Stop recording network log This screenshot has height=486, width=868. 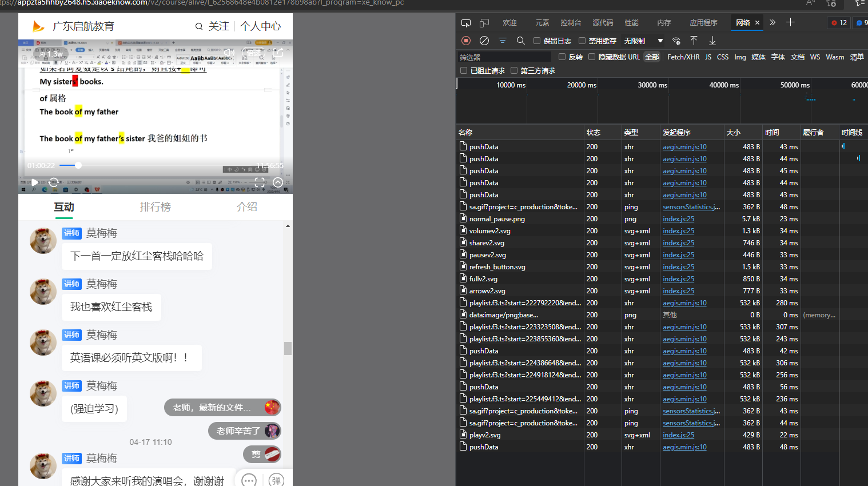click(x=466, y=41)
